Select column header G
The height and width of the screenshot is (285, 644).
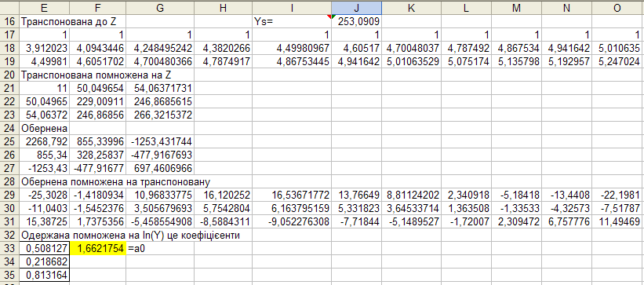(160, 8)
